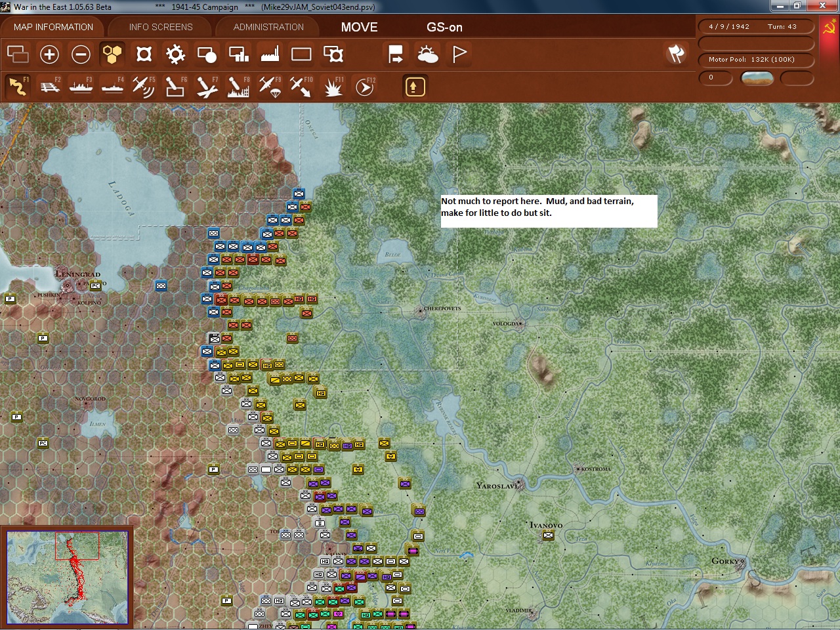Screen dimensions: 840x630
Task: Select the F2 rail transport mode
Action: tap(49, 86)
